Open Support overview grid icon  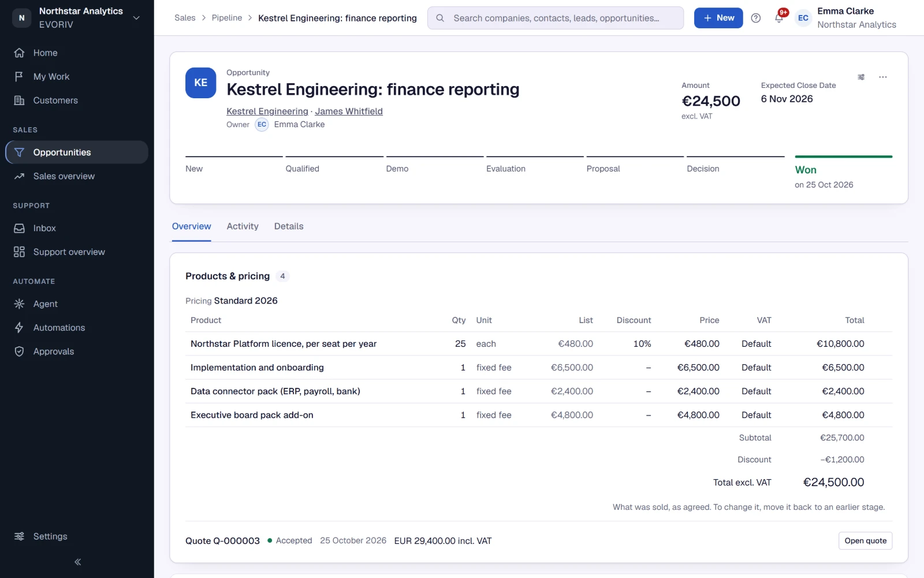pyautogui.click(x=19, y=251)
